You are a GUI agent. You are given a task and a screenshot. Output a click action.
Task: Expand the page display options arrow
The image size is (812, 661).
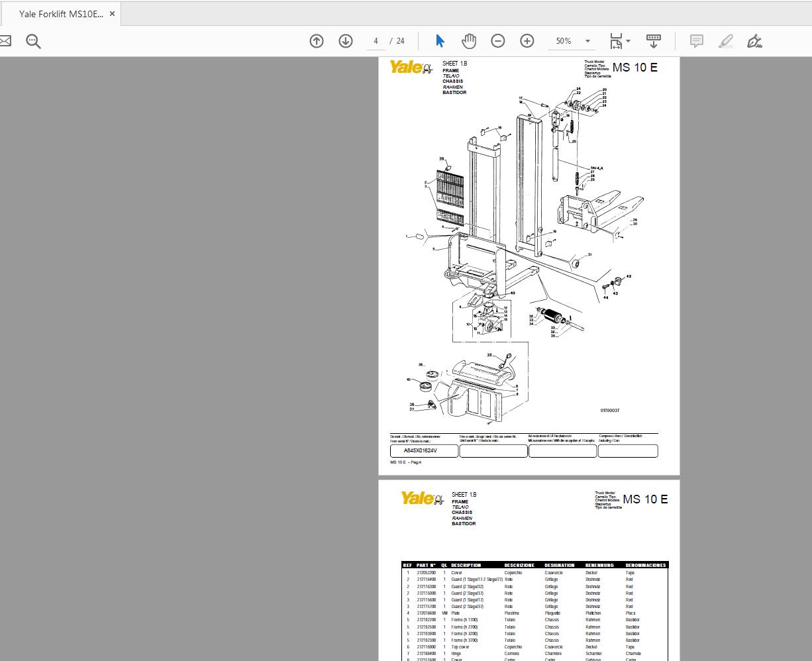coord(628,41)
